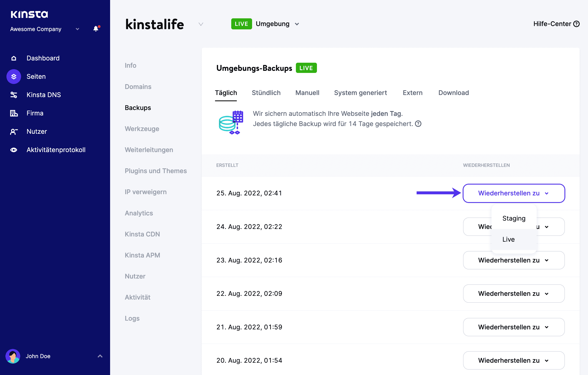Viewport: 588px width, 375px height.
Task: Expand the John Doe user menu
Action: coord(100,356)
